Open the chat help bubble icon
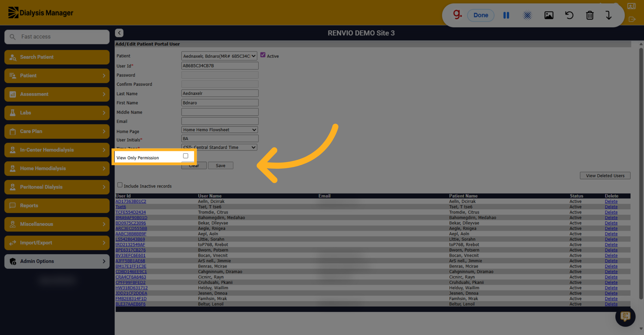Screen dimensions: 644x335 [625, 316]
